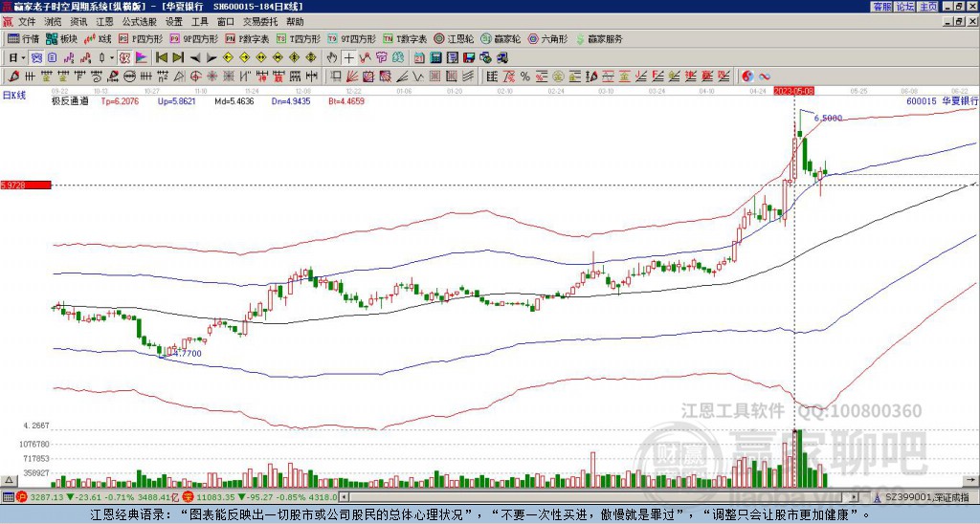The width and height of the screenshot is (980, 524).
Task: Open the 帮助 menu
Action: pos(295,22)
